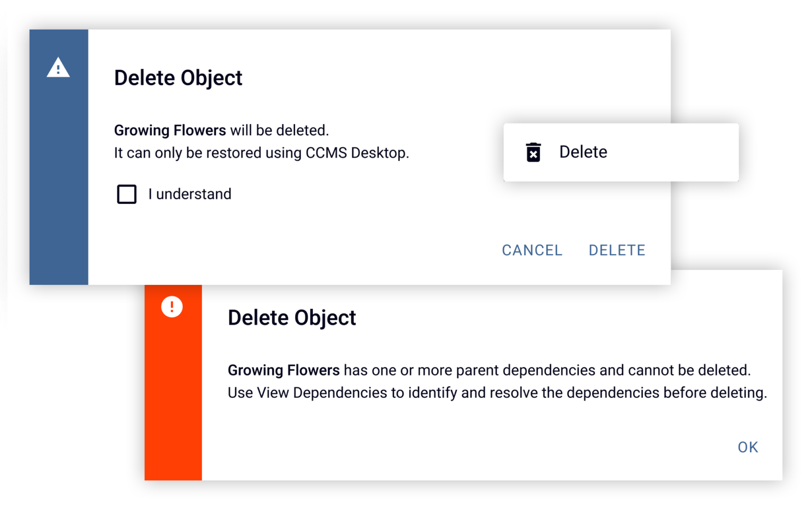The width and height of the screenshot is (812, 512).
Task: Cancel the delete object dialog
Action: coord(532,250)
